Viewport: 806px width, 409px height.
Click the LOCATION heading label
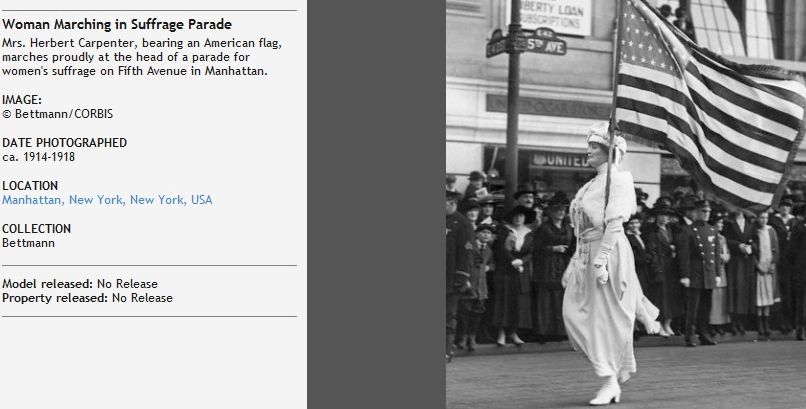pos(30,185)
